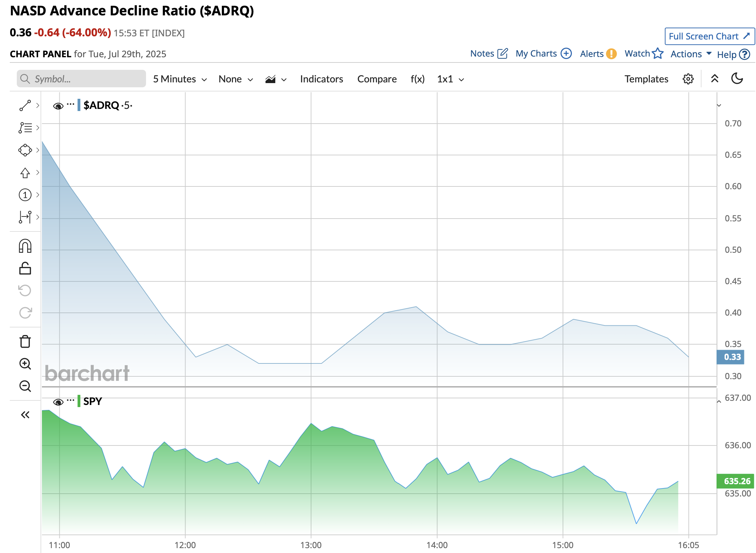The width and height of the screenshot is (756, 553).
Task: Select the arrow shape tool
Action: click(25, 172)
